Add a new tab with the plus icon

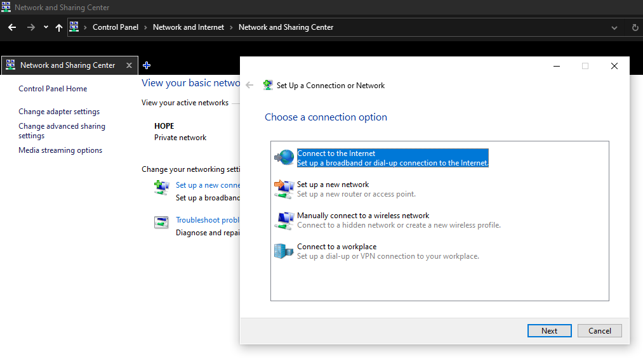pos(147,65)
